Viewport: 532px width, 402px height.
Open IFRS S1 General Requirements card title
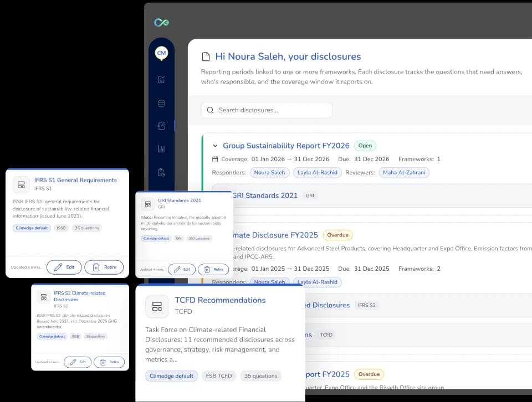click(x=75, y=180)
